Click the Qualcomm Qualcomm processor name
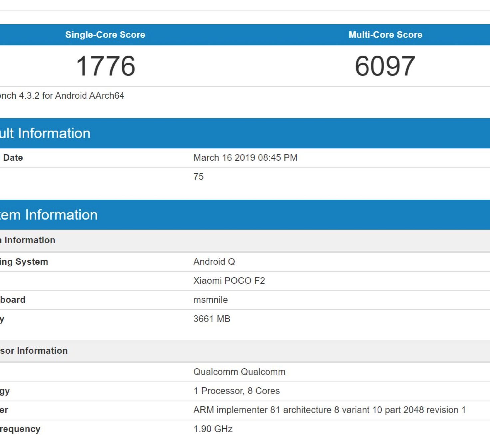The width and height of the screenshot is (490, 448). [x=239, y=372]
